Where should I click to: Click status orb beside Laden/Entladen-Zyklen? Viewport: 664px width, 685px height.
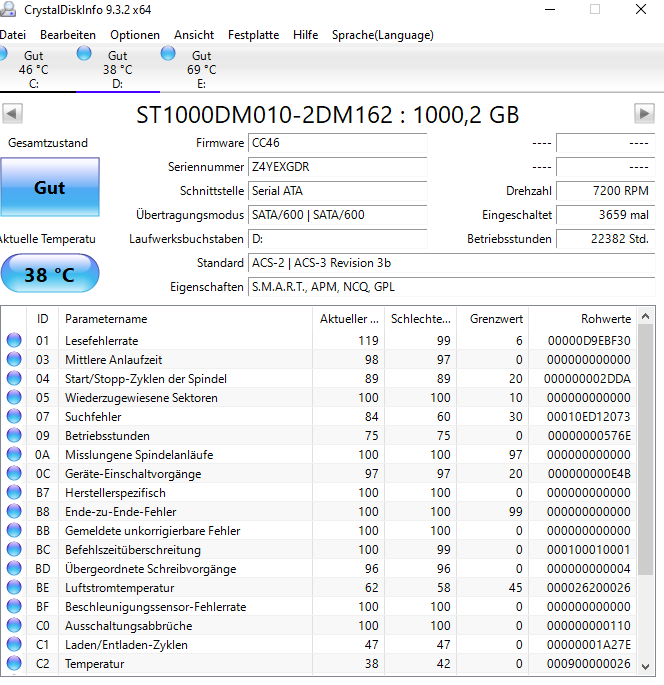(x=14, y=644)
